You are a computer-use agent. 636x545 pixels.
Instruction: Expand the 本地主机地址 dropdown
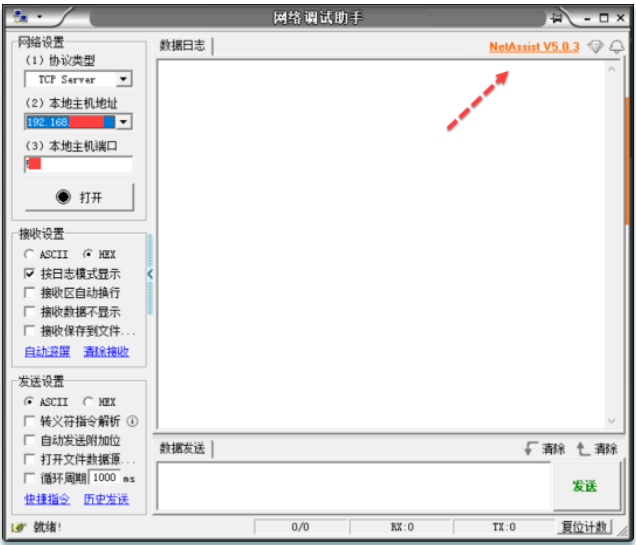point(123,122)
